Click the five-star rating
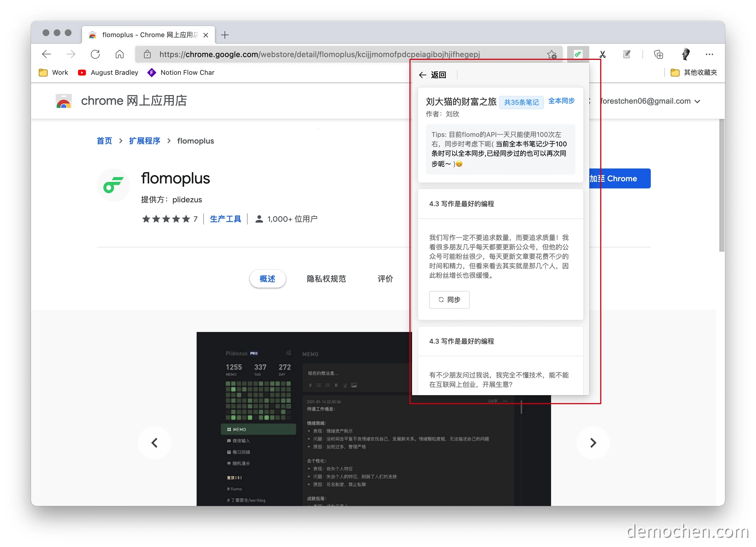 pyautogui.click(x=166, y=219)
